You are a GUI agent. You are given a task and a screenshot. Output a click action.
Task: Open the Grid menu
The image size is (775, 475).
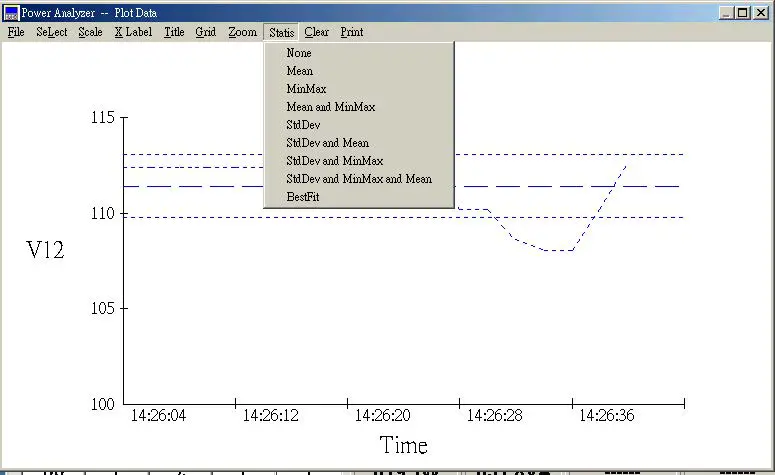[x=206, y=32]
